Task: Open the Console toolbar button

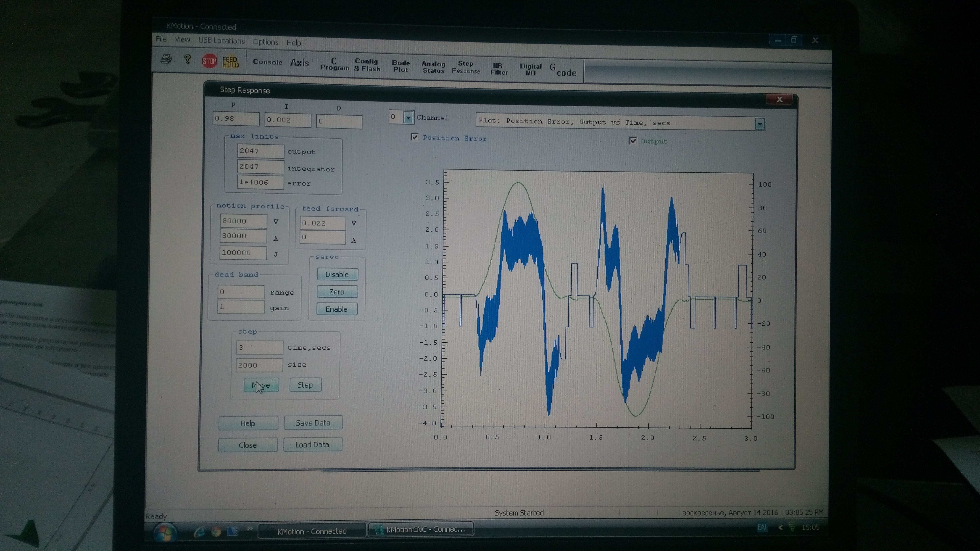Action: pyautogui.click(x=267, y=62)
